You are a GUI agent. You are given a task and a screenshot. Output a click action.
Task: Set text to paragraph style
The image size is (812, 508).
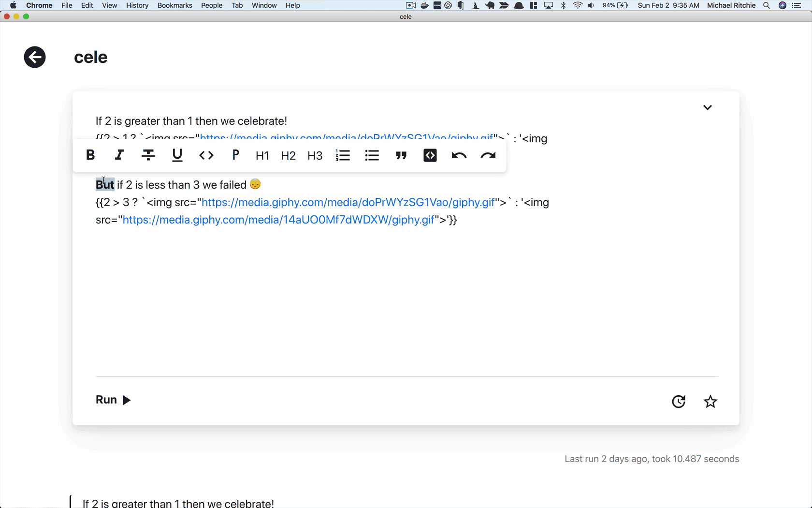pyautogui.click(x=235, y=155)
